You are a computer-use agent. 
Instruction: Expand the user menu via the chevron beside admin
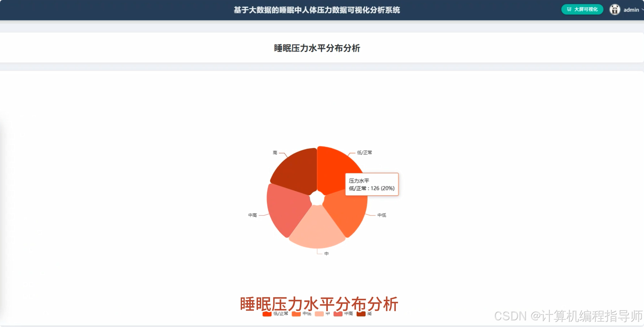click(x=641, y=10)
